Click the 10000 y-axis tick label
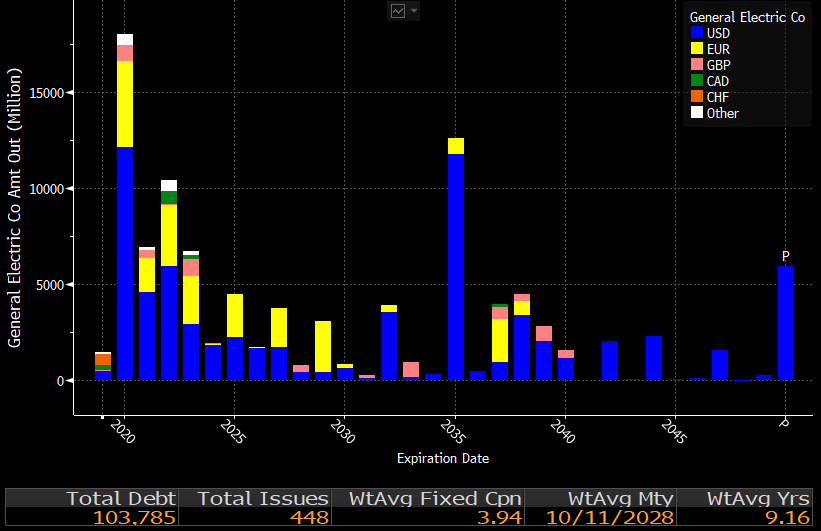821x531 pixels. click(47, 189)
